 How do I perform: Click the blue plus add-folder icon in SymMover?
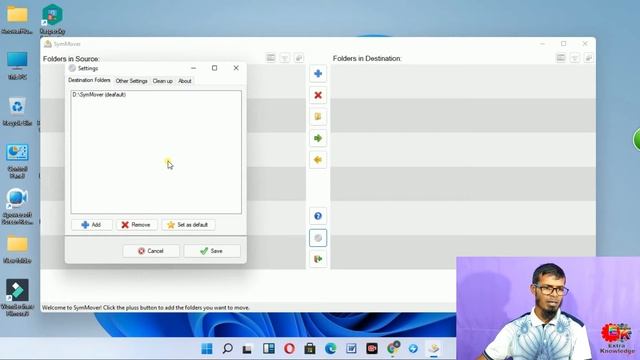pyautogui.click(x=318, y=74)
